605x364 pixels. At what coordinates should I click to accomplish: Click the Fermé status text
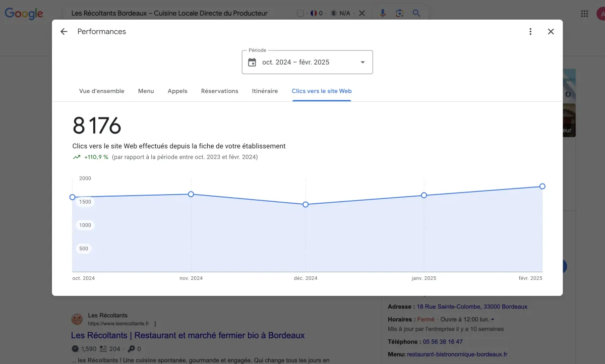[426, 320]
